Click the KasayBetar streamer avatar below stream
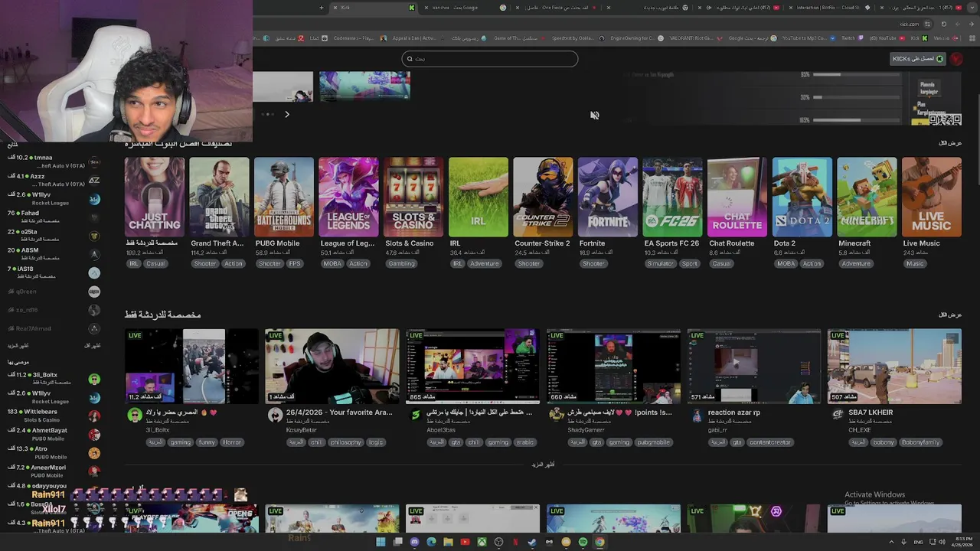The image size is (980, 551). click(275, 416)
